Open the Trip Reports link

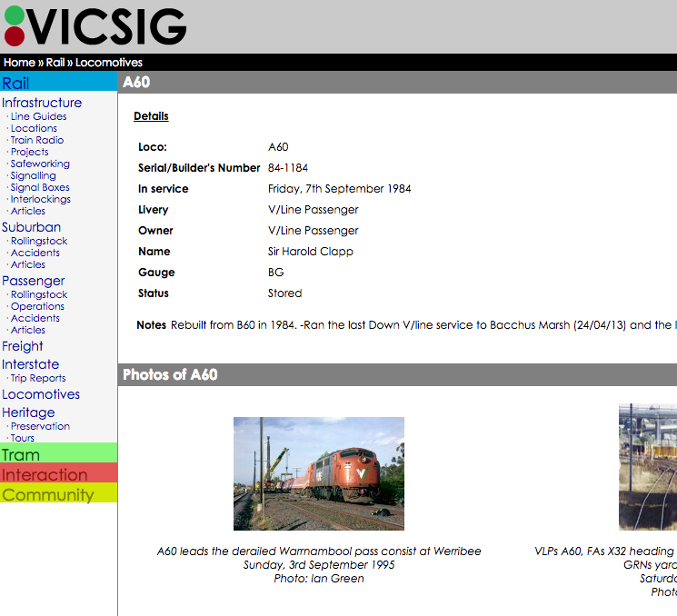pyautogui.click(x=38, y=378)
